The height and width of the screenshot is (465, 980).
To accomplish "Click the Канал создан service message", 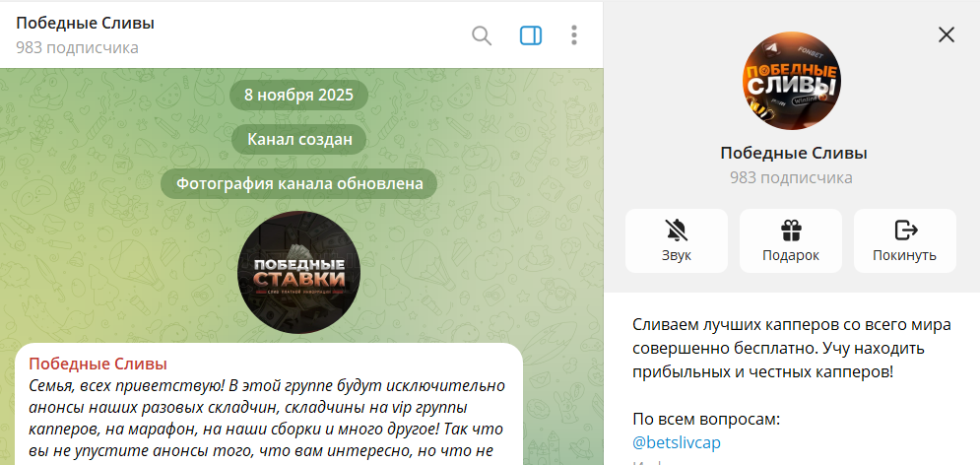I will pos(299,139).
